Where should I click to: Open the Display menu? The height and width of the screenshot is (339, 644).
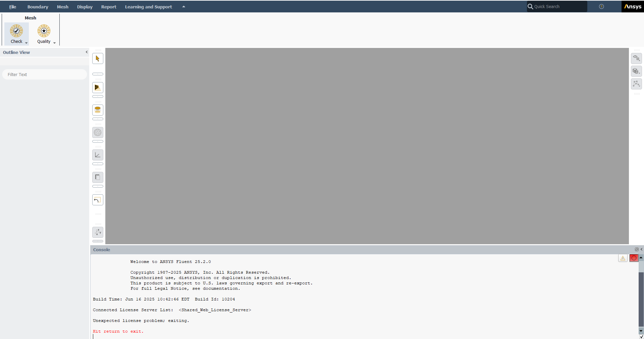point(85,7)
